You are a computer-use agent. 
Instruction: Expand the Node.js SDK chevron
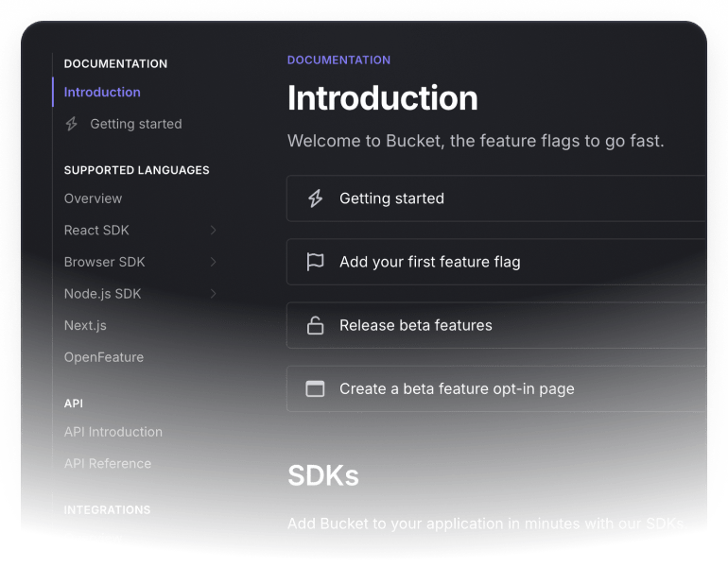pyautogui.click(x=213, y=293)
